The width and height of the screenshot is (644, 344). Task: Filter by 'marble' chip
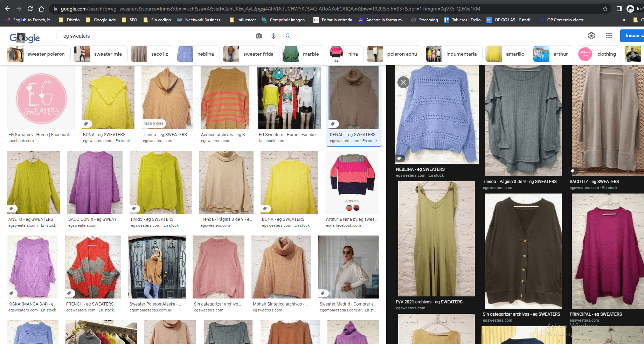303,54
